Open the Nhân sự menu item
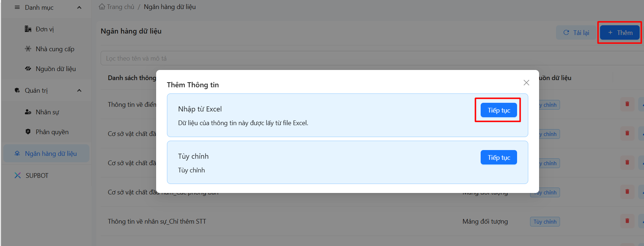This screenshot has width=644, height=246. pos(47,112)
